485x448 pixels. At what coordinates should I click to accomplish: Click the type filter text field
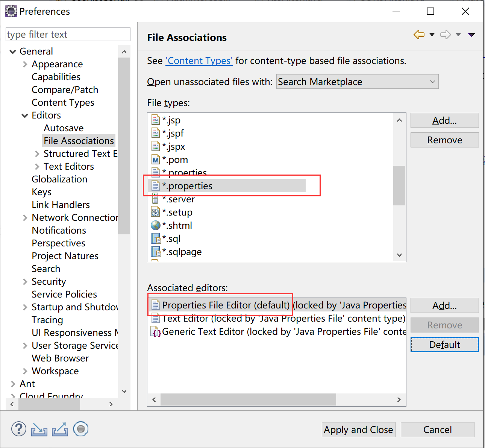[x=68, y=34]
